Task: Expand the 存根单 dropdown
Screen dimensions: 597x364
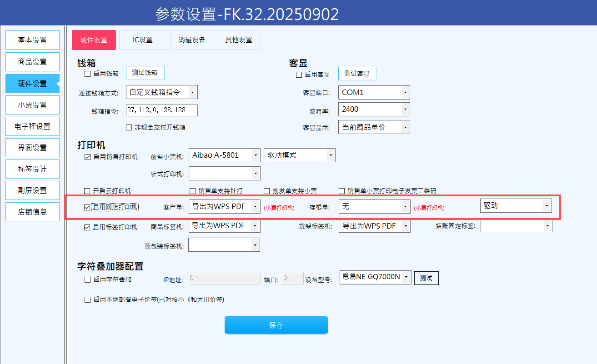Action: (x=374, y=206)
